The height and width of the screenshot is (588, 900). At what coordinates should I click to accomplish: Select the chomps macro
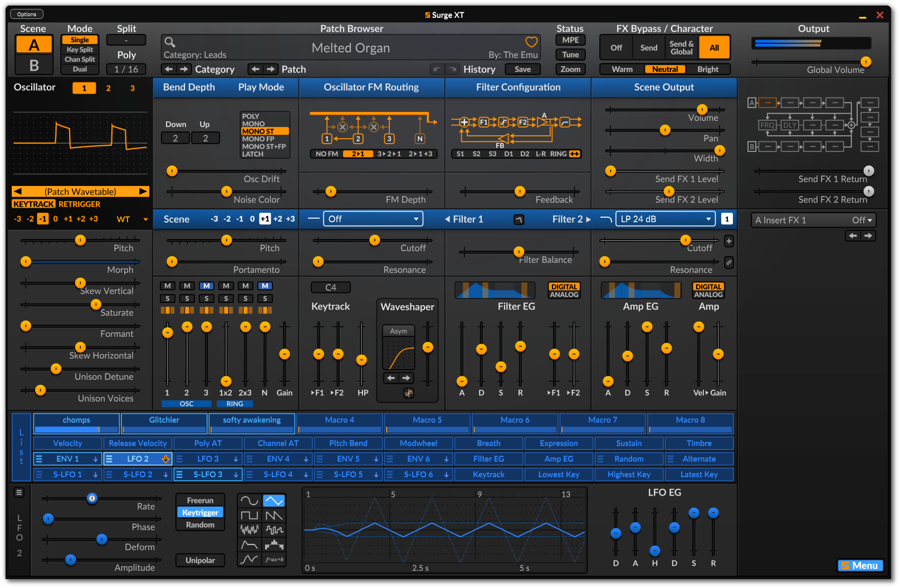76,423
